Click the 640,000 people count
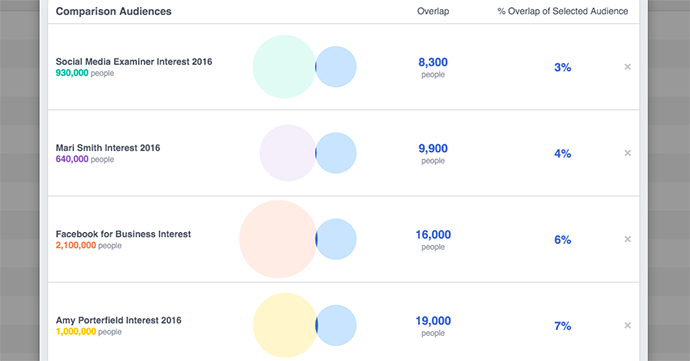 click(x=84, y=159)
